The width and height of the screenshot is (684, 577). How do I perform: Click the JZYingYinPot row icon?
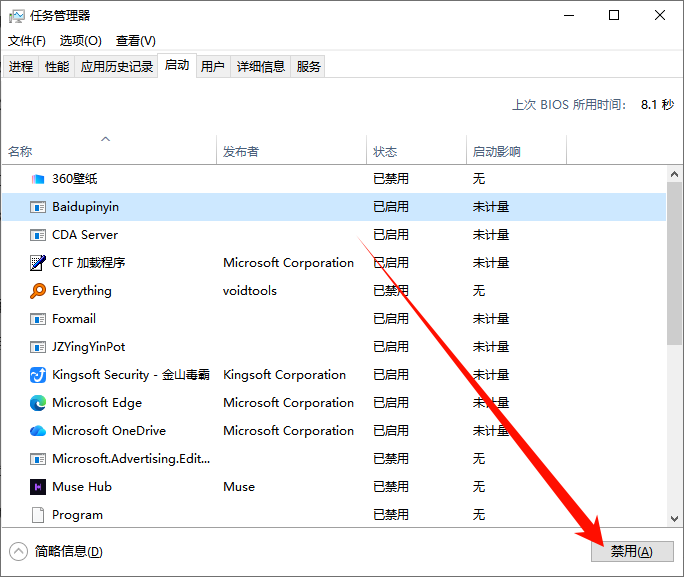tap(38, 347)
